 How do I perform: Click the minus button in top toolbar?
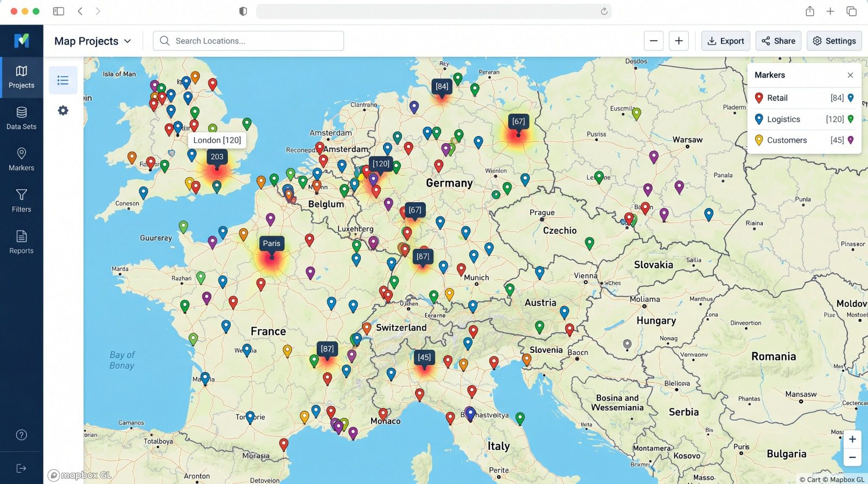[x=654, y=41]
